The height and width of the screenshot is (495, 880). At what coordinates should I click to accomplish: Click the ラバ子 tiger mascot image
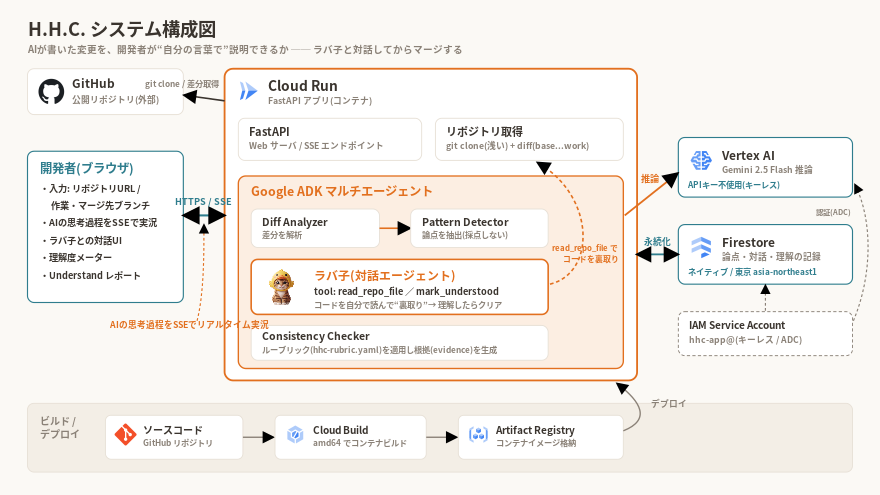(281, 286)
